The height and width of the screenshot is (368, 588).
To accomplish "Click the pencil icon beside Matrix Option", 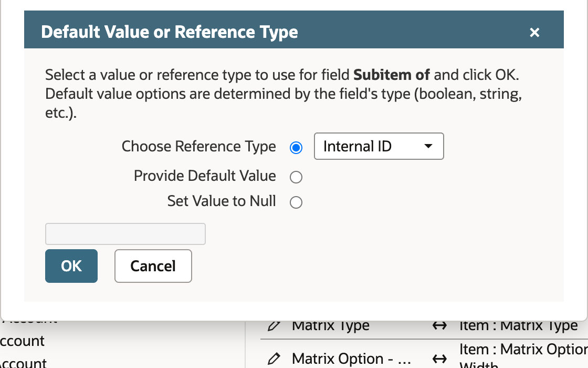I will 274,359.
